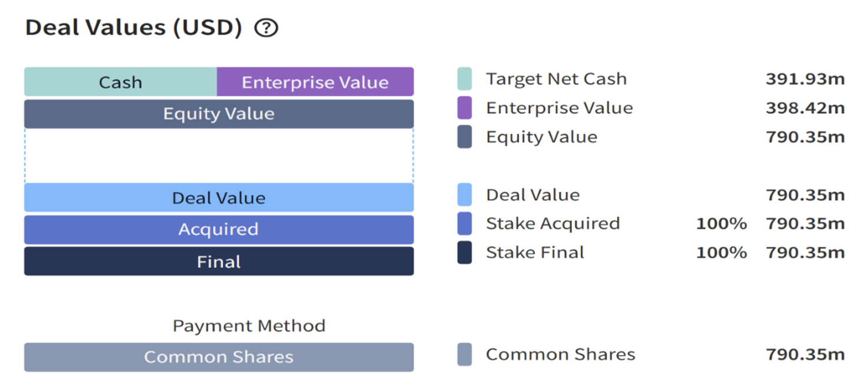Select the Cash bar segment
The image size is (868, 387).
coord(120,82)
